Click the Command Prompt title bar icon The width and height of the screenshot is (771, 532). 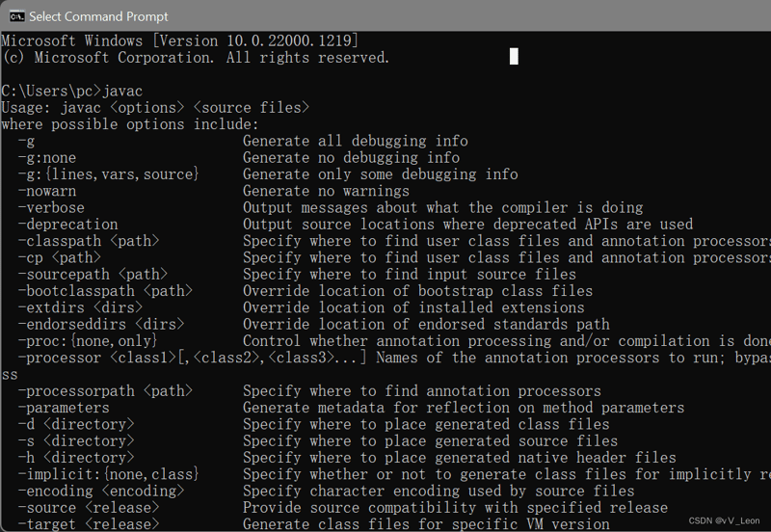16,16
